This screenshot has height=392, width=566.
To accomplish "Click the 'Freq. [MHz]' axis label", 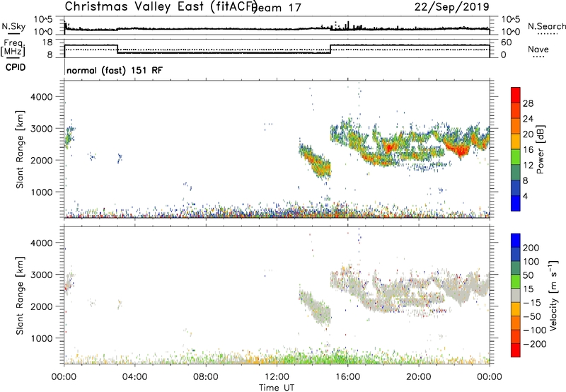I will [x=13, y=47].
